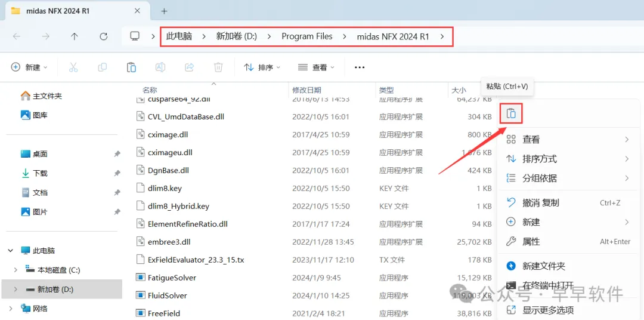The height and width of the screenshot is (320, 644).
Task: Click the Delete trash icon in the toolbar
Action: click(x=218, y=67)
